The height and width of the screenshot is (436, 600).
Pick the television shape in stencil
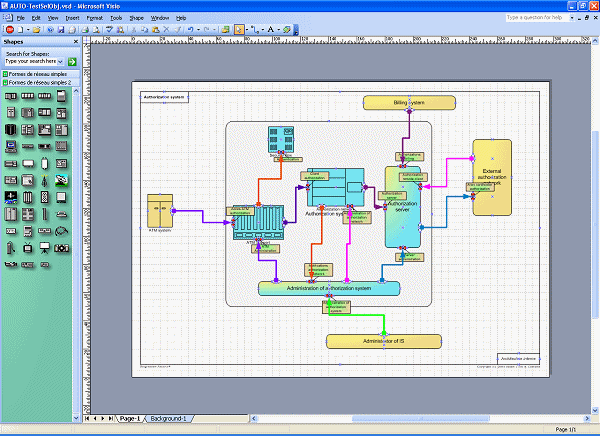(x=28, y=248)
